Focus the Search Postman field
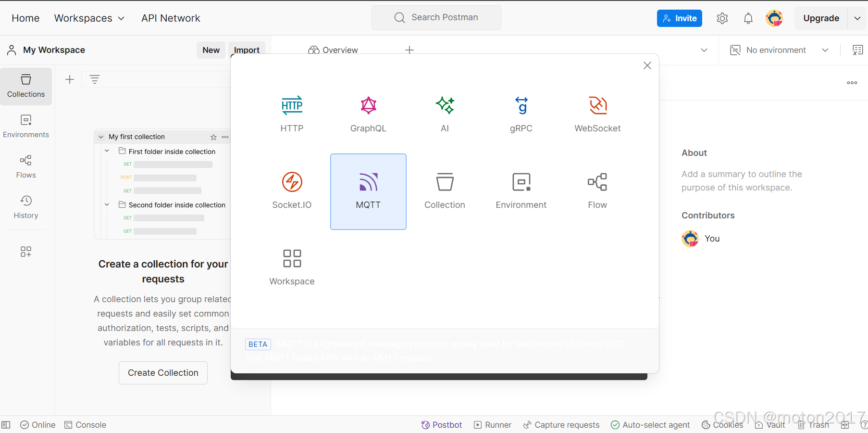 pyautogui.click(x=436, y=18)
